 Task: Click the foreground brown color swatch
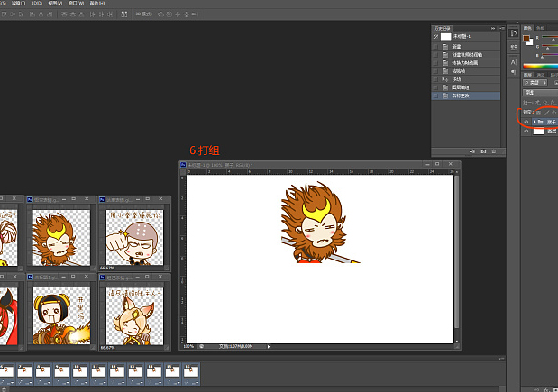point(526,38)
